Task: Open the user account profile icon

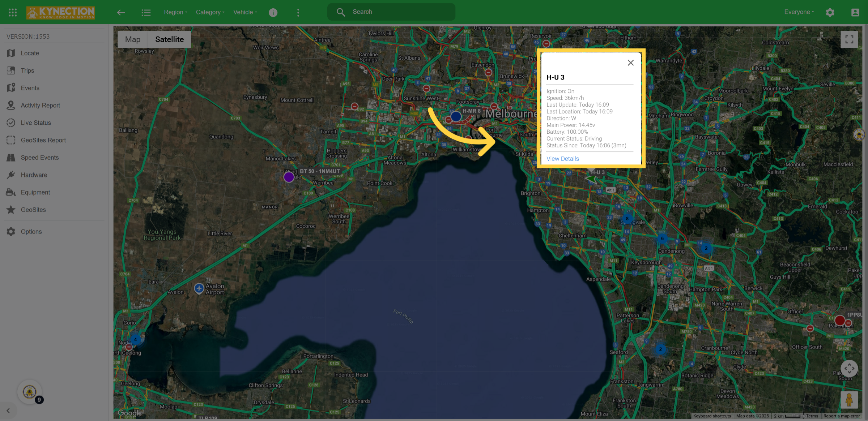Action: (855, 12)
